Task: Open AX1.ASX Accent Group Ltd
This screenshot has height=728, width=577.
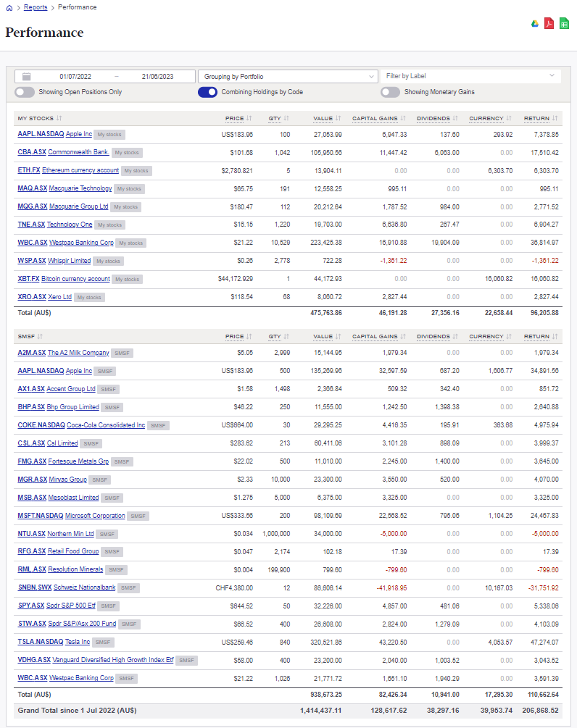Action: click(57, 389)
